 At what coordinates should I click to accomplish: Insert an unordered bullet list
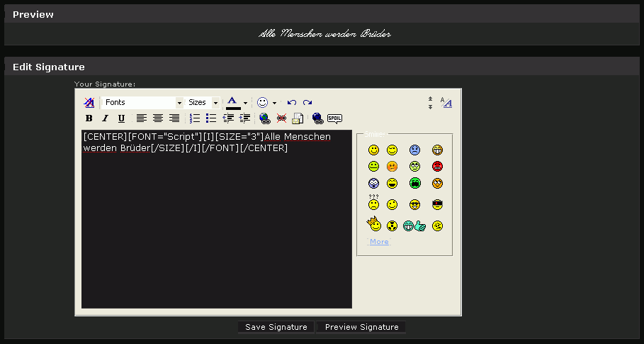pos(211,118)
